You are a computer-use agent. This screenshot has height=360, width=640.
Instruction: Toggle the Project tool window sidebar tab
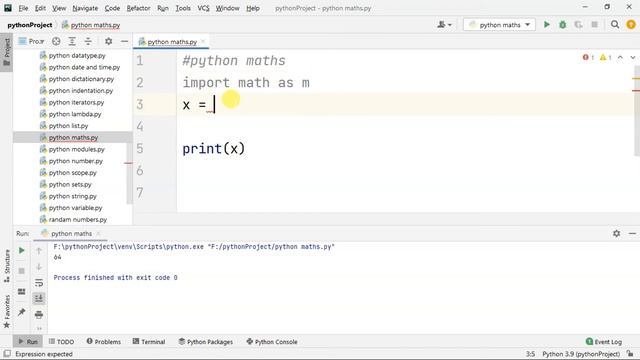point(7,52)
